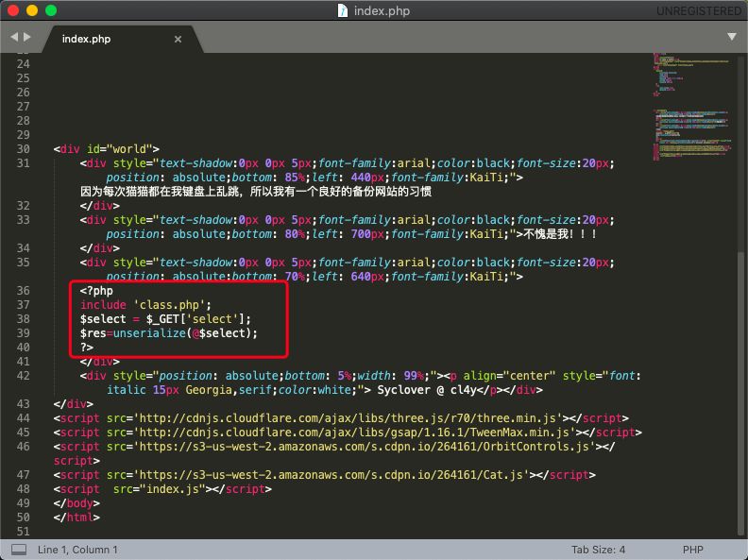Toggle the side bar status icon
Viewport: 748px width, 560px height.
point(19,550)
